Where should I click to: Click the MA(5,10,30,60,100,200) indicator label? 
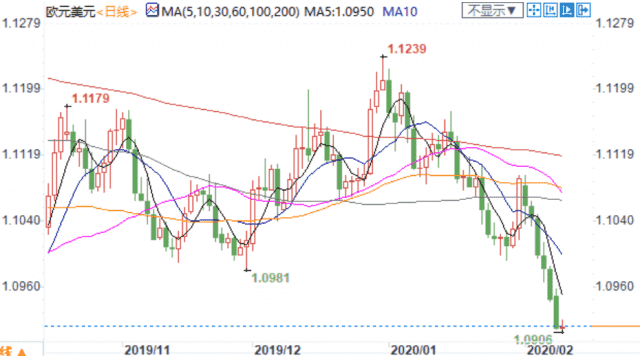point(231,11)
